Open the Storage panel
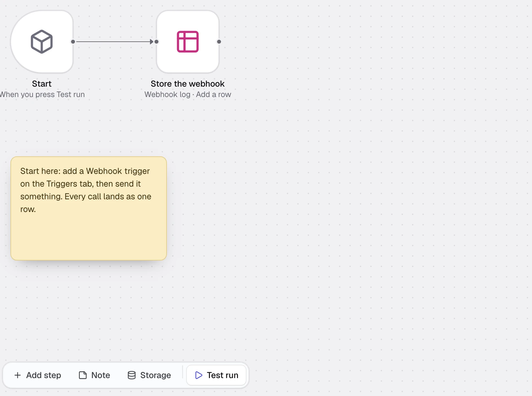Image resolution: width=532 pixels, height=396 pixels. pyautogui.click(x=149, y=375)
